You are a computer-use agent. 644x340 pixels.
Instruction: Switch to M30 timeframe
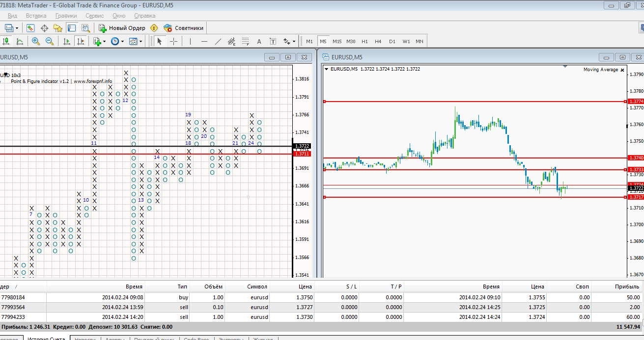pos(351,41)
